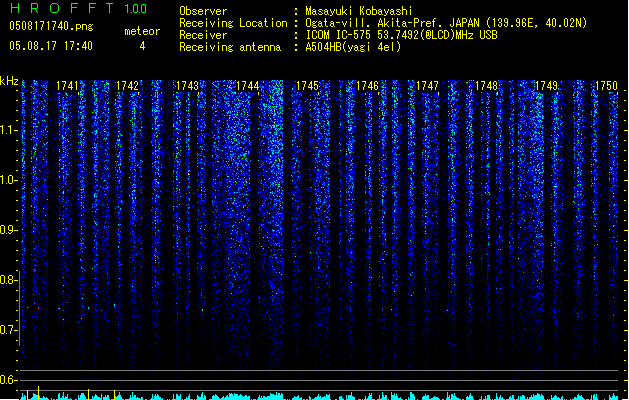Click the 1749 time marker
Image resolution: width=629 pixels, height=400 pixels.
pyautogui.click(x=546, y=86)
